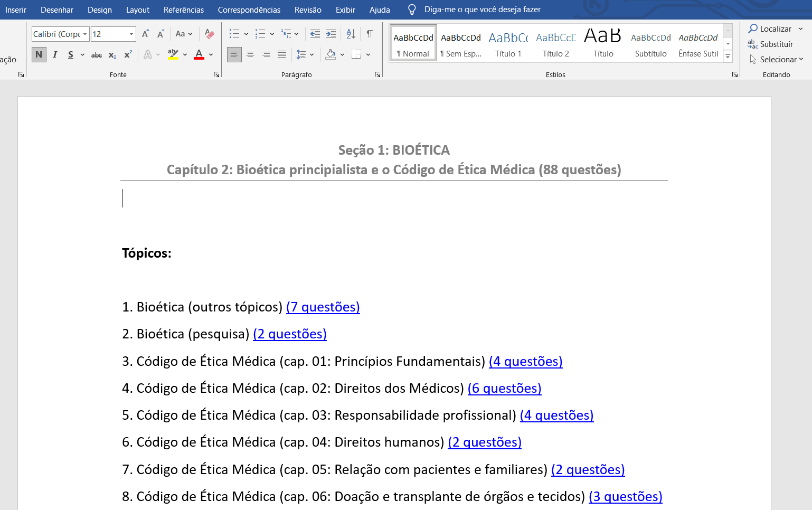Open the Ajuda tab

(x=380, y=10)
